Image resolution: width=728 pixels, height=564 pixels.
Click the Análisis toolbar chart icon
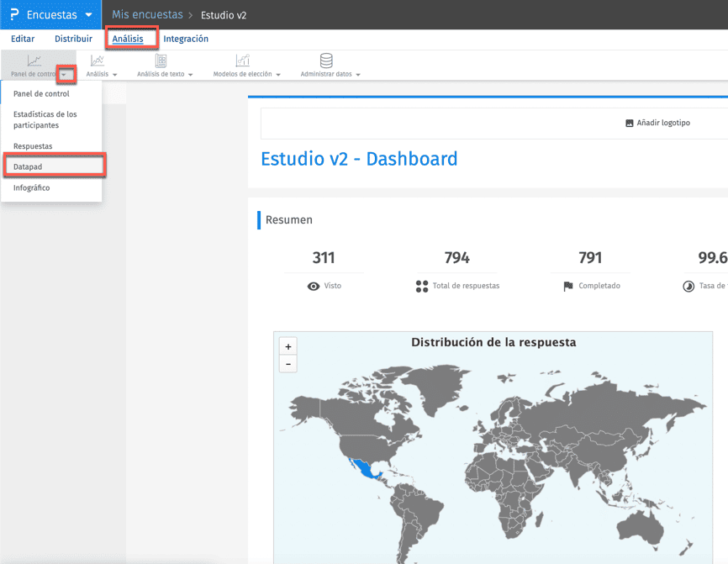click(98, 61)
